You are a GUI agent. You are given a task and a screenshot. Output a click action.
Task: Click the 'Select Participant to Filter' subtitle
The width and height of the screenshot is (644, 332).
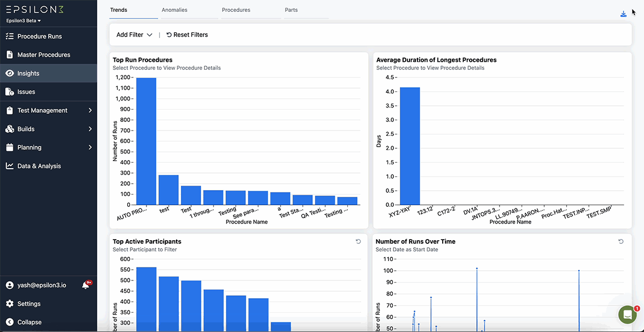pyautogui.click(x=144, y=249)
